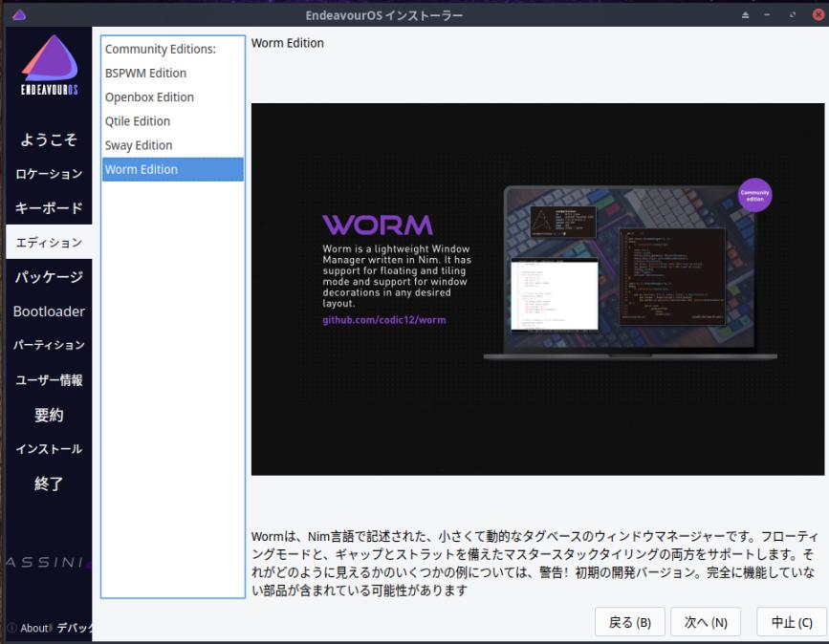Viewport: 829px width, 644px height.
Task: Select エディション step in sidebar
Action: (49, 243)
